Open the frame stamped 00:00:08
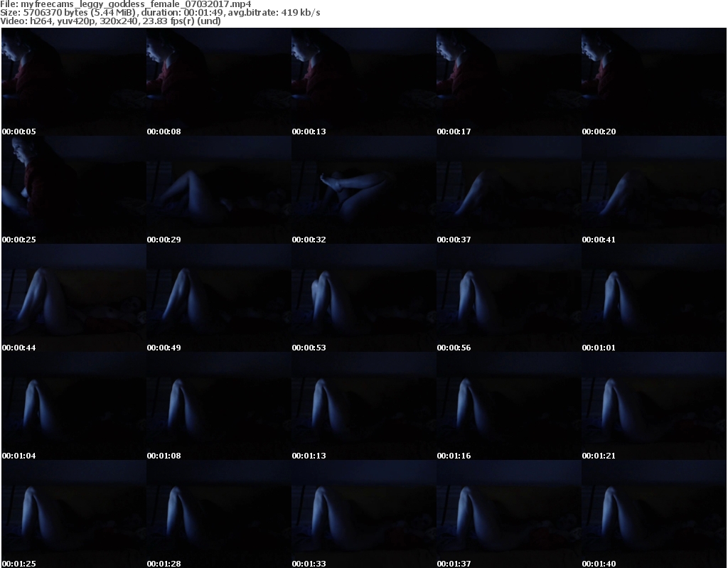This screenshot has height=568, width=728. (219, 82)
